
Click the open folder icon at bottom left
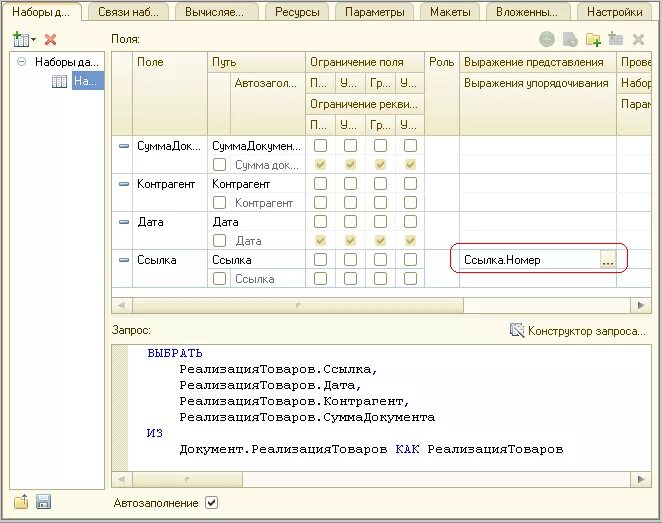21,502
